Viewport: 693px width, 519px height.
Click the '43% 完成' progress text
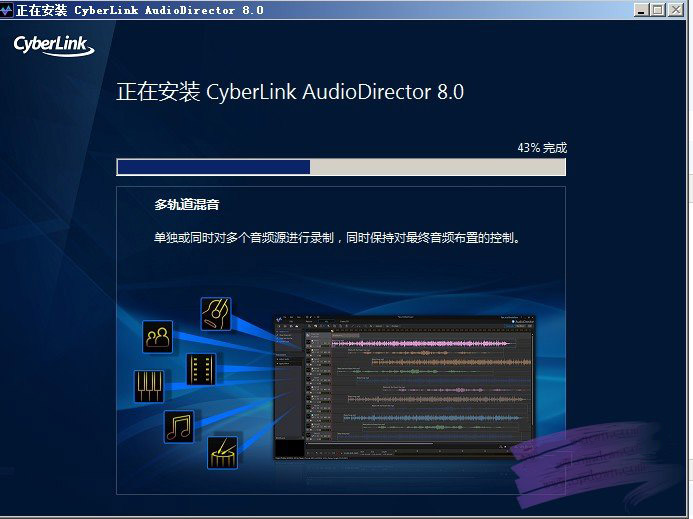[x=542, y=148]
